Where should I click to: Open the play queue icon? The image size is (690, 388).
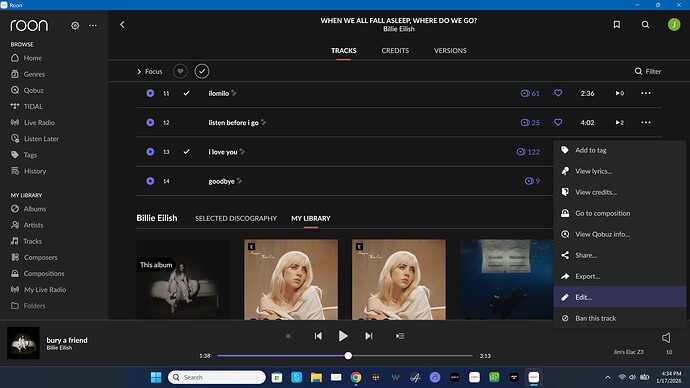click(400, 336)
